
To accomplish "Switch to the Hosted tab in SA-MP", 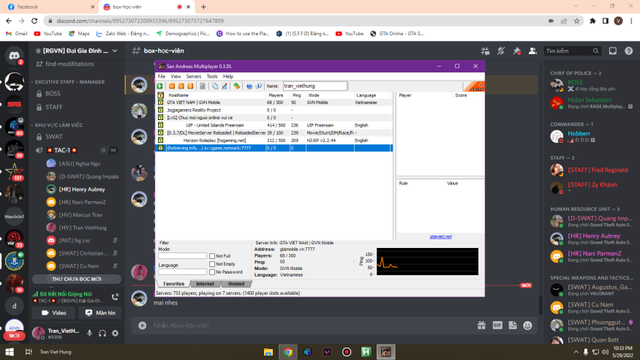I will (x=236, y=284).
